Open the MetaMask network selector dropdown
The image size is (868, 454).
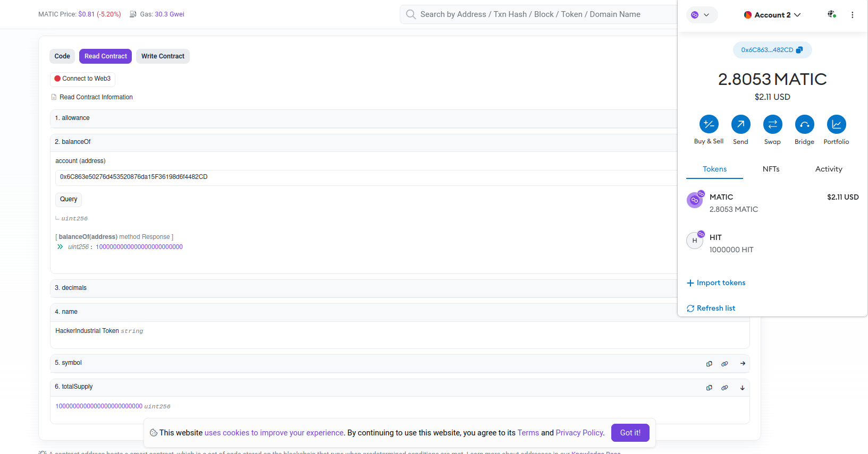(x=702, y=15)
